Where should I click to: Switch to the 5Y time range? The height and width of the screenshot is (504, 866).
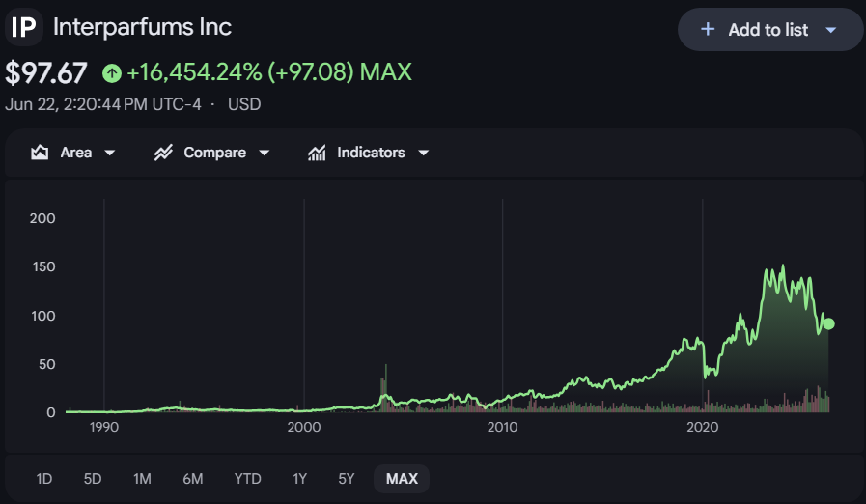point(347,479)
